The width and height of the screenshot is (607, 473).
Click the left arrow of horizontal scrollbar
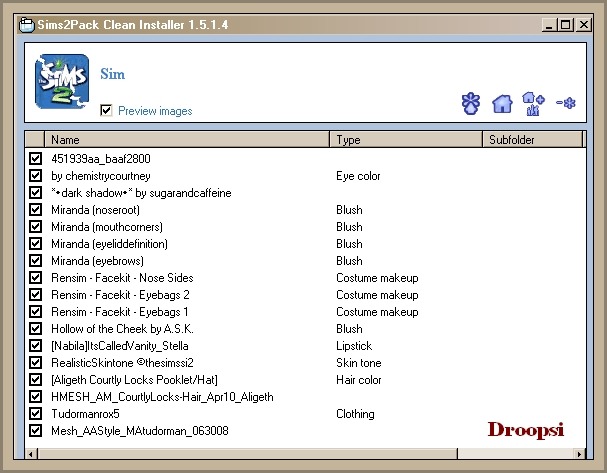[x=31, y=454]
